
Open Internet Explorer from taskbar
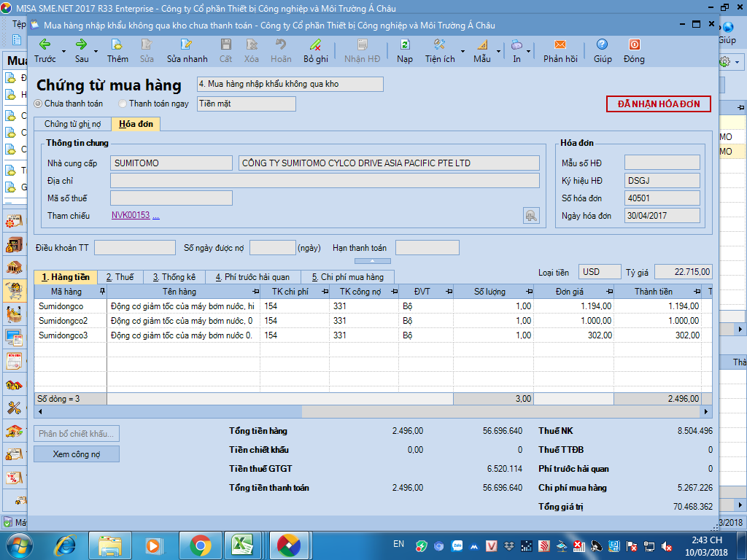coord(65,545)
